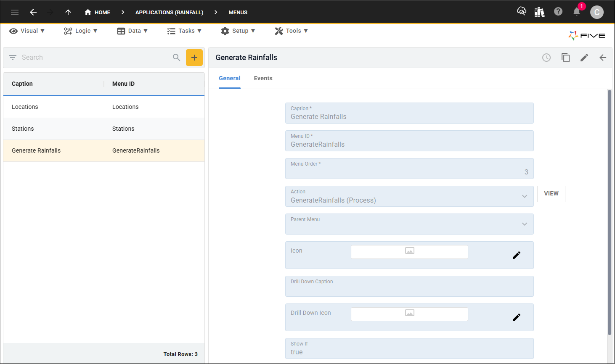
Task: Switch to the General tab
Action: click(230, 78)
